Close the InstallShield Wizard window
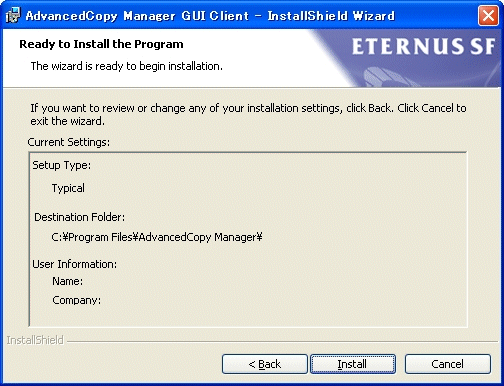Image resolution: width=504 pixels, height=386 pixels. click(x=488, y=16)
